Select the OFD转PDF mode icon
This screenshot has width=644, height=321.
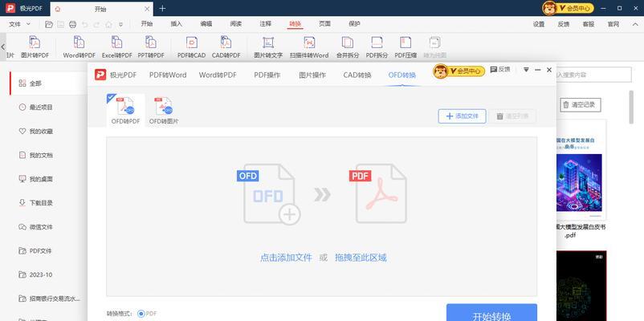126,110
